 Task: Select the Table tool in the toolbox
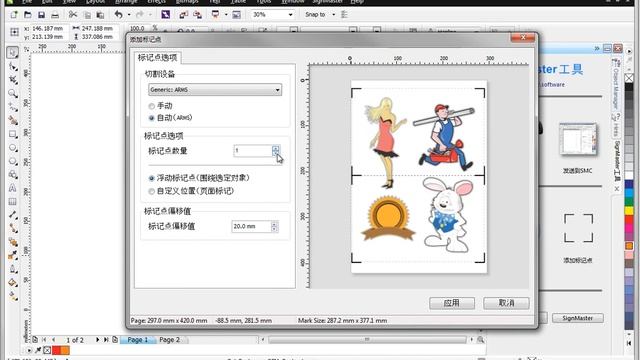click(13, 202)
